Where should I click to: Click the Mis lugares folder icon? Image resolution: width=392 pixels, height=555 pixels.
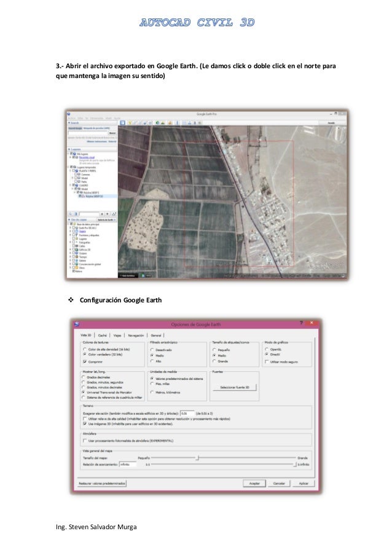click(74, 154)
